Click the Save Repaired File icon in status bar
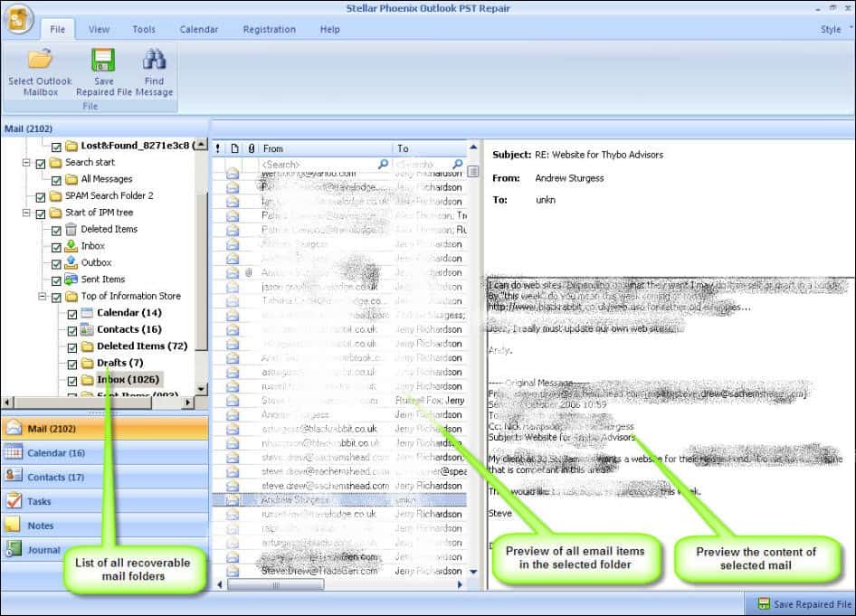The width and height of the screenshot is (856, 616). click(x=764, y=604)
